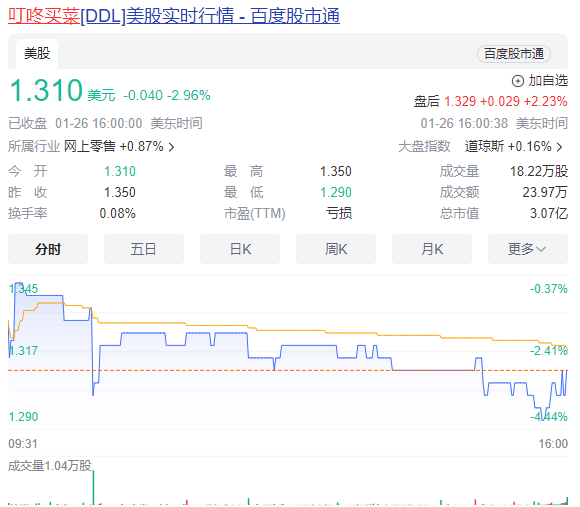Open the 更多 chart options dropdown
Image resolution: width=580 pixels, height=507 pixels.
click(x=528, y=249)
